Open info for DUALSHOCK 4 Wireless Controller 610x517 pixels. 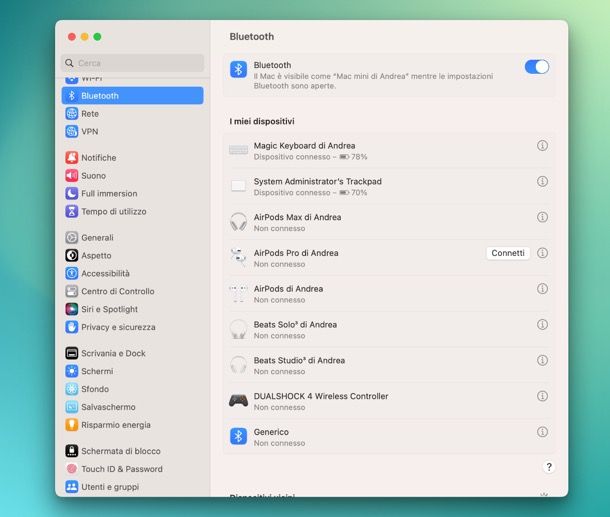coord(542,396)
